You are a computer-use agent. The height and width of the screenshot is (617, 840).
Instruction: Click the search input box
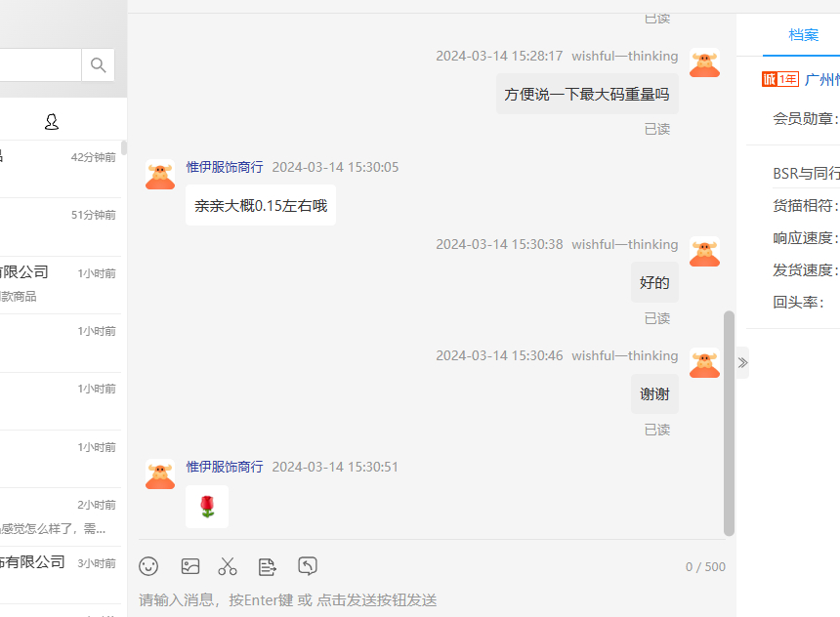[x=41, y=65]
